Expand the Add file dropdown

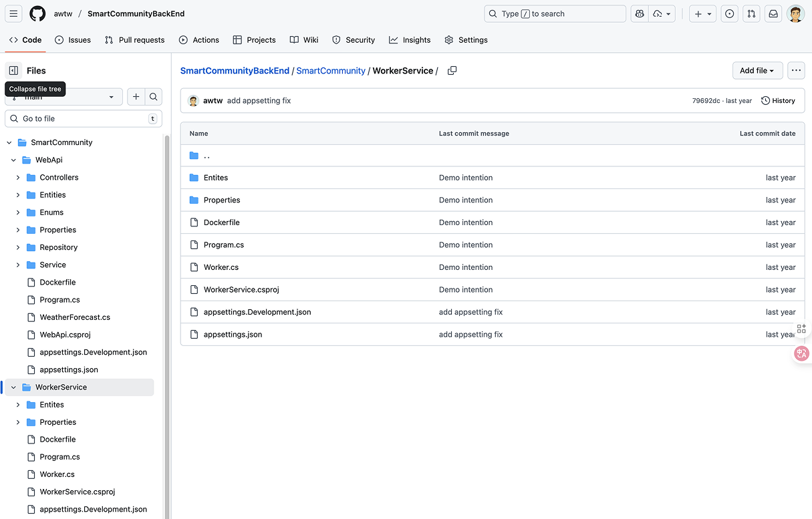point(757,70)
